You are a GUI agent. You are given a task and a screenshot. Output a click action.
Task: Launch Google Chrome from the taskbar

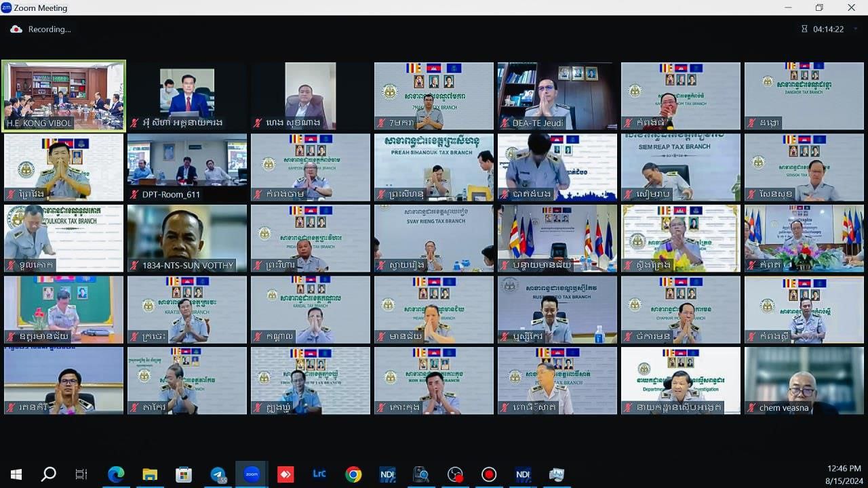pyautogui.click(x=353, y=474)
